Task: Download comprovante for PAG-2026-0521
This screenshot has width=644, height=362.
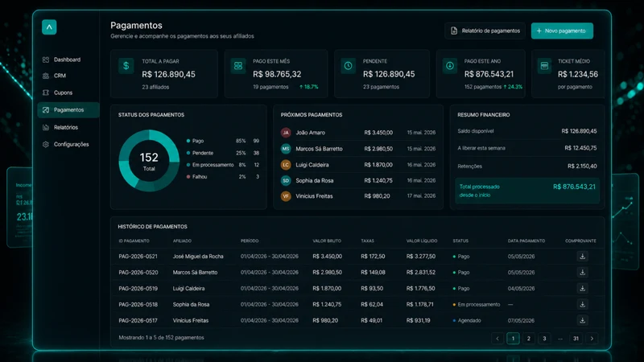Action: (582, 256)
